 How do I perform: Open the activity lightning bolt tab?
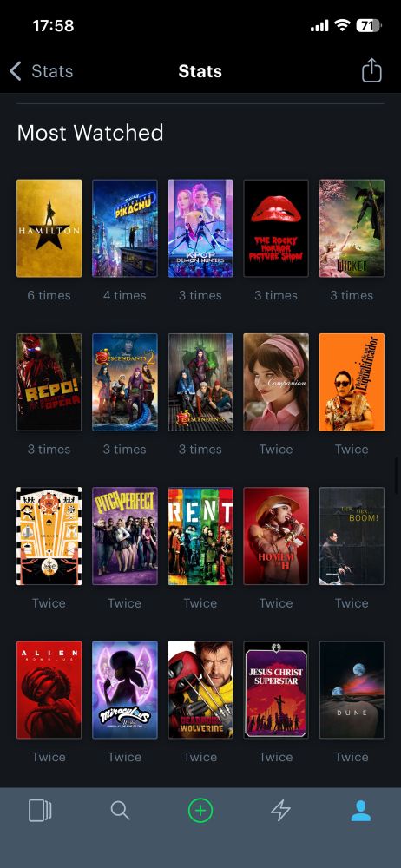(280, 811)
